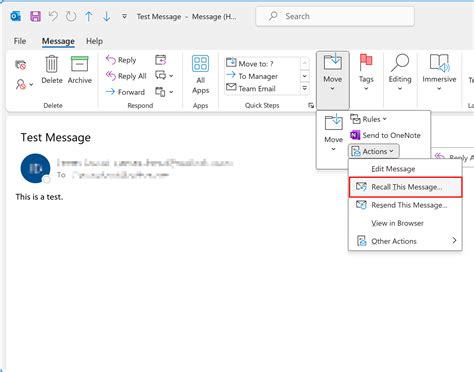Save message using the floppy disk icon
The height and width of the screenshot is (372, 474).
click(35, 16)
